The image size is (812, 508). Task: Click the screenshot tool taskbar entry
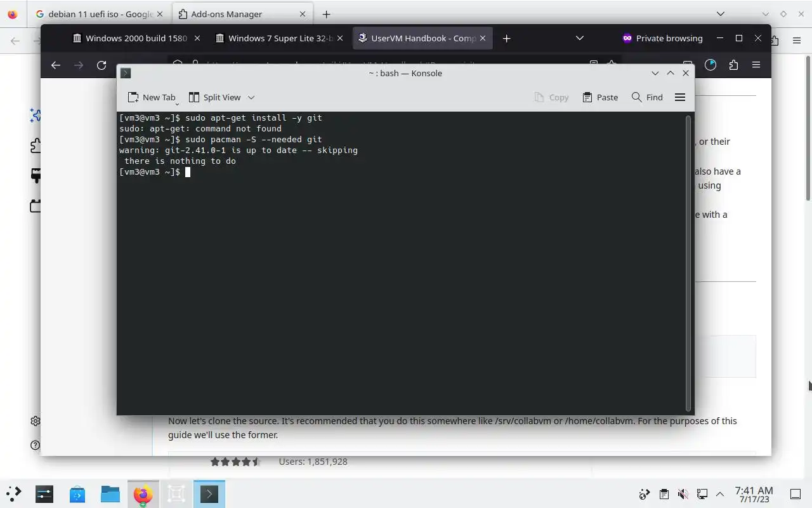tap(176, 493)
